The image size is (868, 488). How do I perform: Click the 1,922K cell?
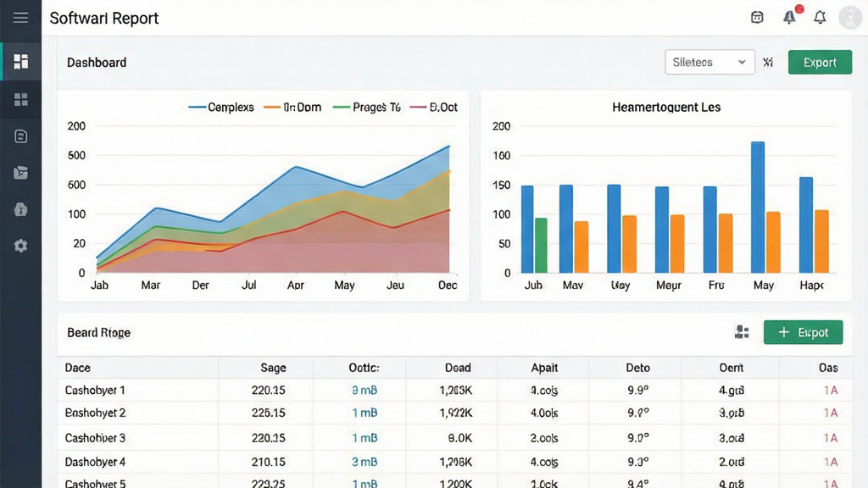tap(455, 413)
